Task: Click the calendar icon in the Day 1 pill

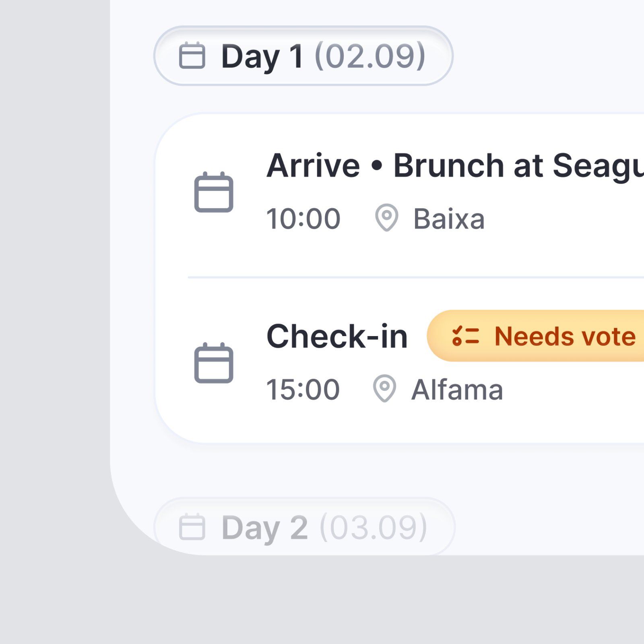Action: (192, 56)
